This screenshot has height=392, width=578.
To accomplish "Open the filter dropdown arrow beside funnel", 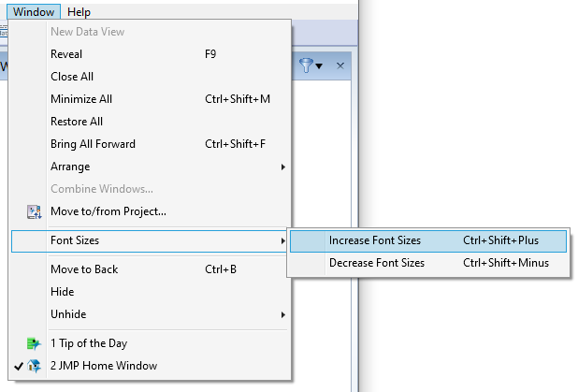I will coord(319,66).
